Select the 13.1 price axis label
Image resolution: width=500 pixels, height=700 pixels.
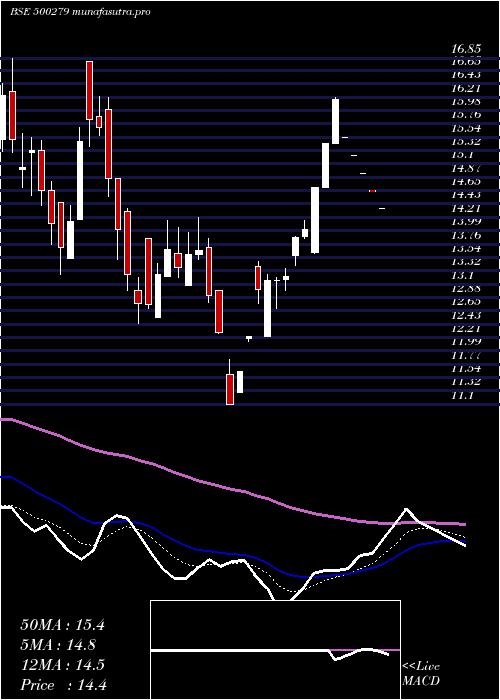(463, 275)
